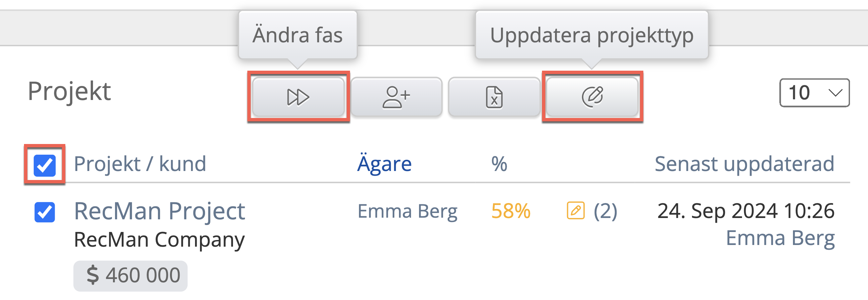868x300 pixels.
Task: Click the (2) notes count
Action: [x=605, y=211]
